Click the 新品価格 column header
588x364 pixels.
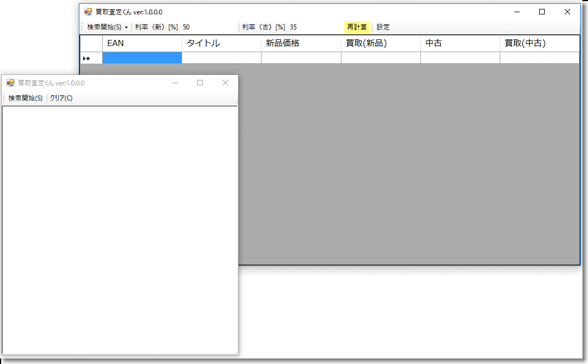coord(300,43)
